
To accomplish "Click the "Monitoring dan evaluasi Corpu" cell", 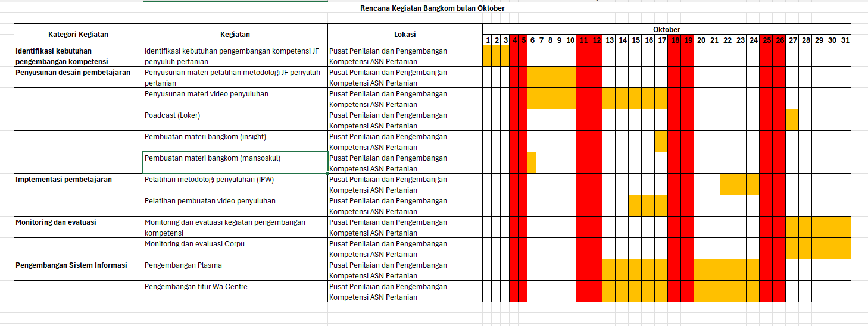I will tap(235, 249).
